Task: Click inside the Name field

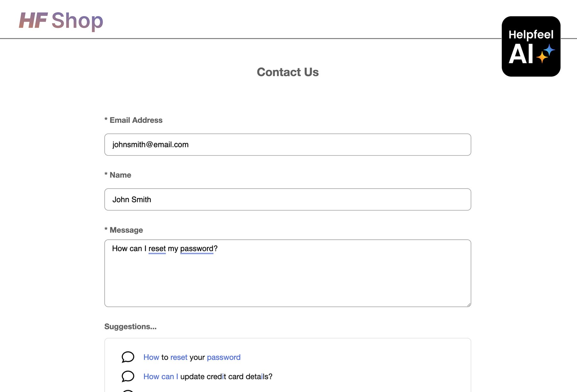Action: 287,199
